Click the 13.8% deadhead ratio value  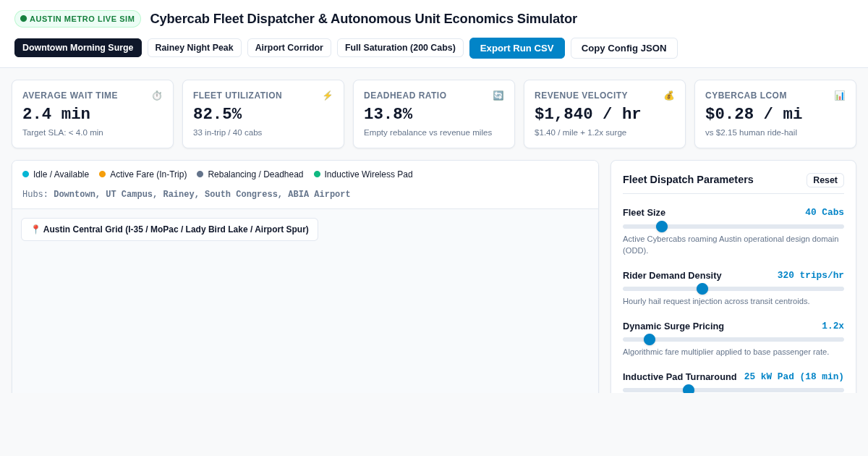tap(388, 114)
